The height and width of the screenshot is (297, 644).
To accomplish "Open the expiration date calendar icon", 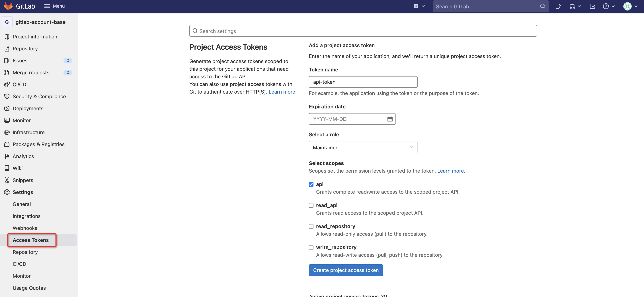I will (390, 119).
